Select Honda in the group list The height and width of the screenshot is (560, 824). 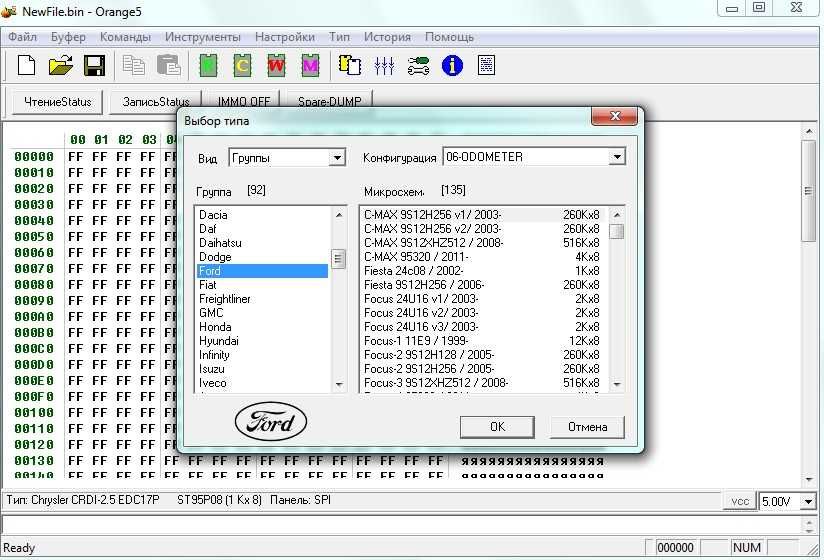pos(262,327)
